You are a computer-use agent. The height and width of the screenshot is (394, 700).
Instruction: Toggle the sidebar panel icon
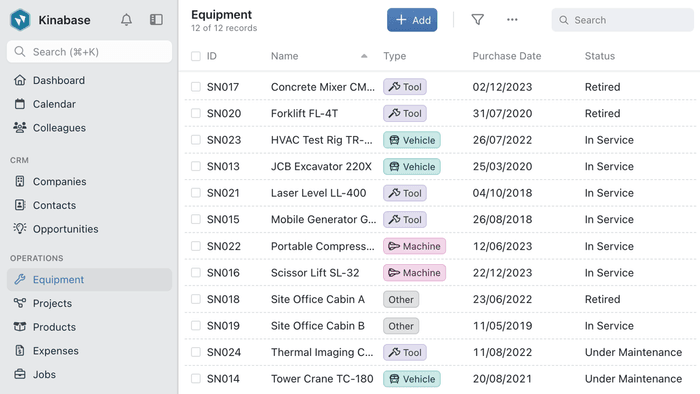click(x=156, y=20)
